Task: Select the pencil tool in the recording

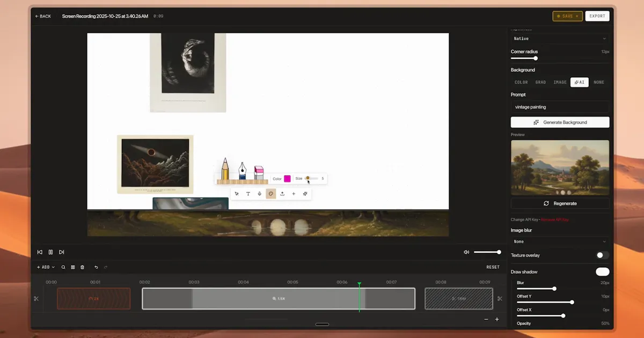Action: (225, 168)
